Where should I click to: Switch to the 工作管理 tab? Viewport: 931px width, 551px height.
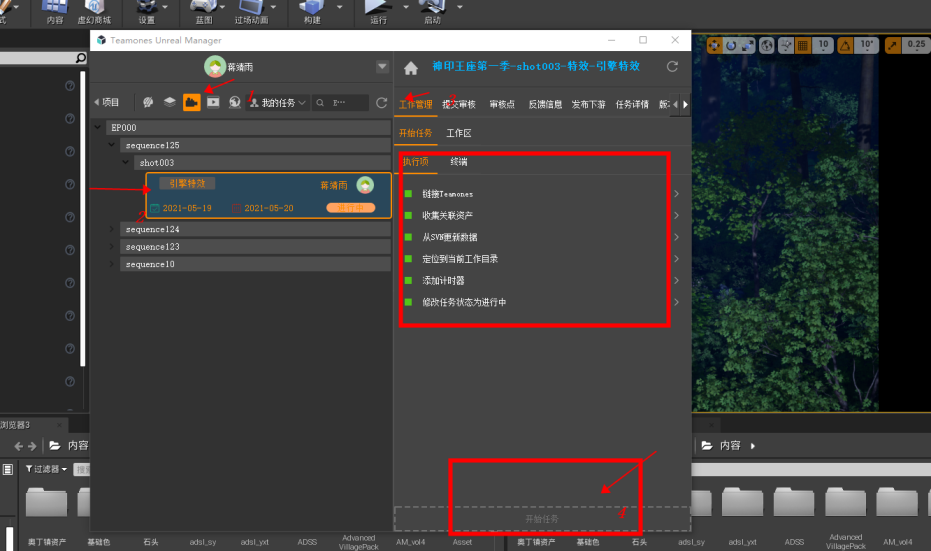(416, 104)
